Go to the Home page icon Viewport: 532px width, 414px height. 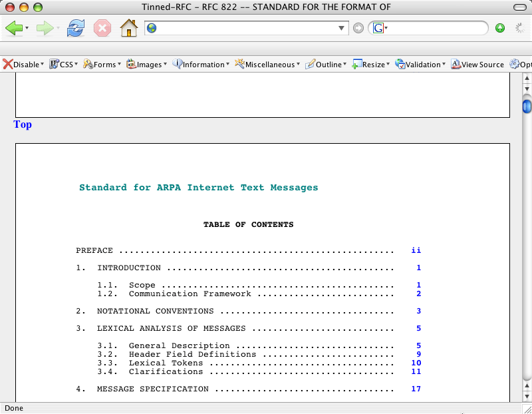(x=129, y=28)
